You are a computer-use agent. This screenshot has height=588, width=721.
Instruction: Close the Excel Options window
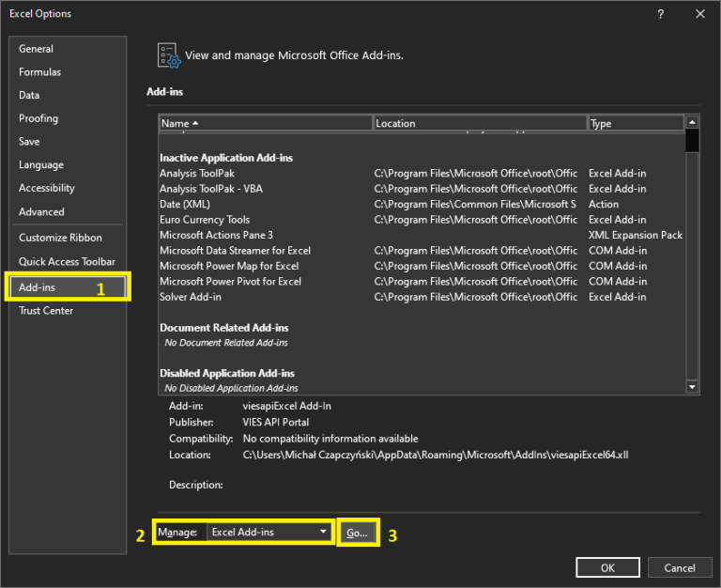point(699,14)
